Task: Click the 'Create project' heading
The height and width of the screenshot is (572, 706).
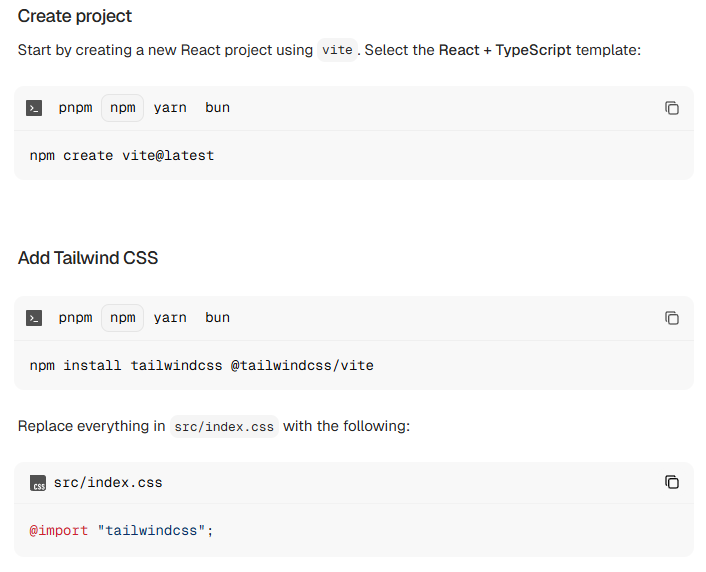Action: point(75,16)
